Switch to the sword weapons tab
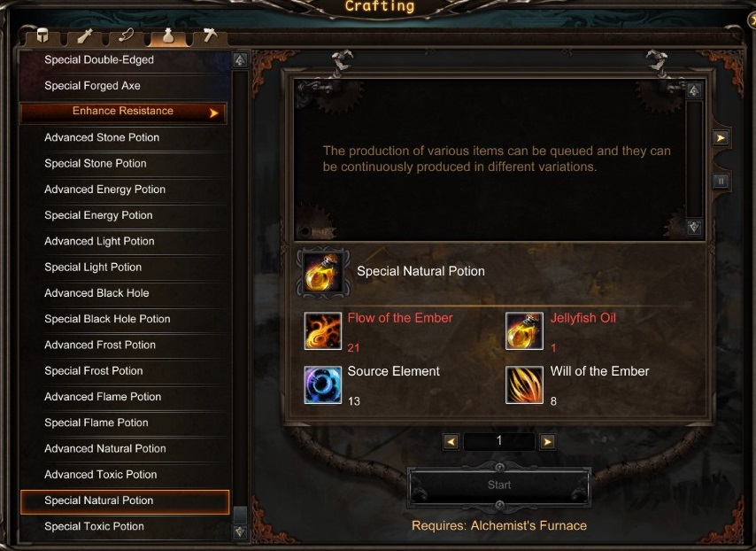The height and width of the screenshot is (551, 756). tap(84, 35)
